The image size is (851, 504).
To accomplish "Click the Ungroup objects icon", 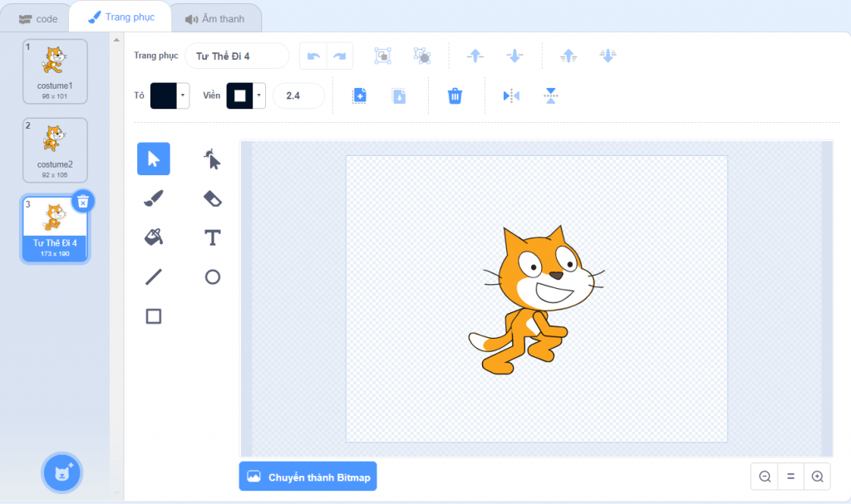I will tap(421, 56).
